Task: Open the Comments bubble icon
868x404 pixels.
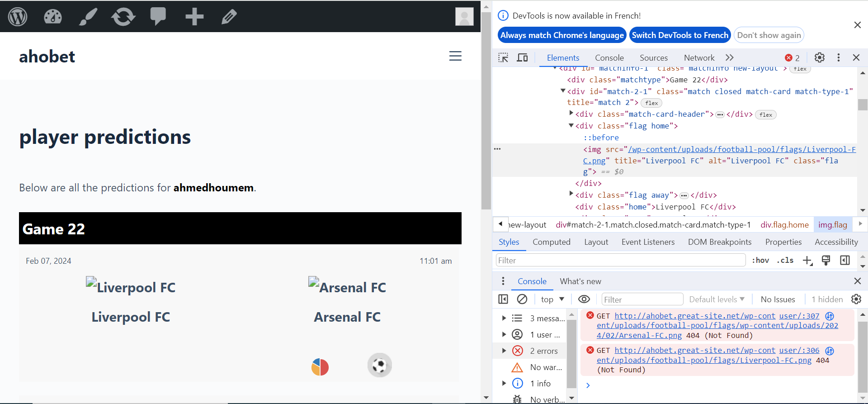Action: click(158, 17)
